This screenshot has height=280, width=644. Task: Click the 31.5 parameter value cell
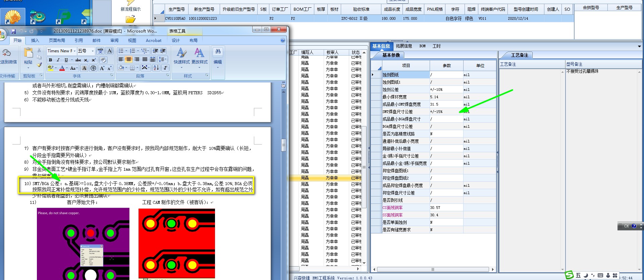tap(446, 104)
